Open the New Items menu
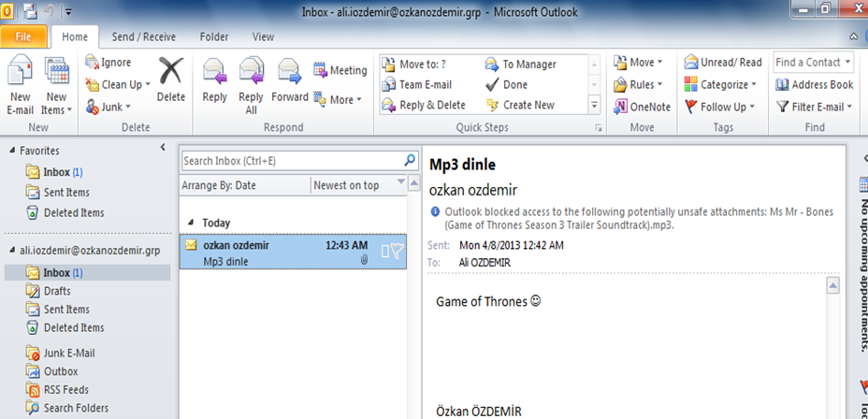The height and width of the screenshot is (419, 868). (56, 86)
